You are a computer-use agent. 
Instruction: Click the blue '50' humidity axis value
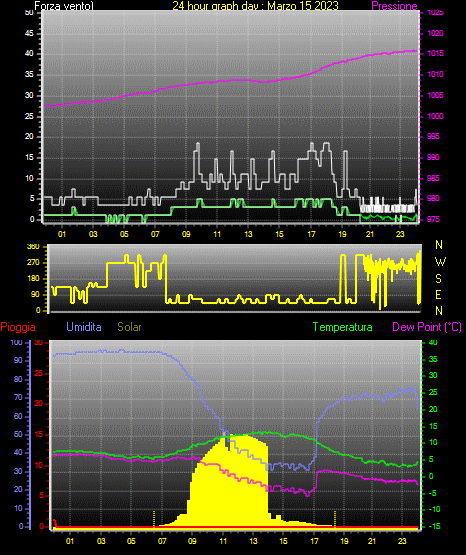click(x=18, y=434)
